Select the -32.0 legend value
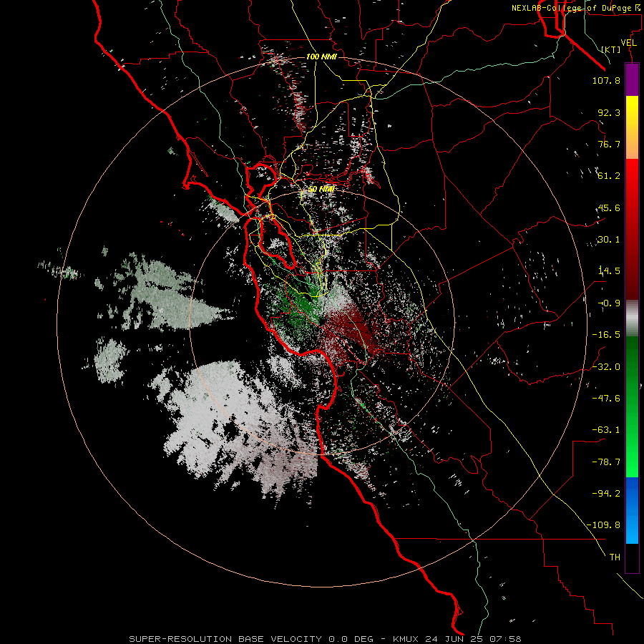Image resolution: width=644 pixels, height=644 pixels. click(x=606, y=367)
